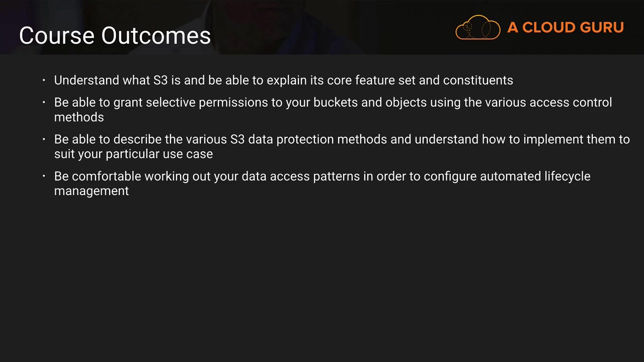The image size is (644, 362).
Task: Click the bullet dot before 'Understand what S3 is'
Action: (x=44, y=80)
